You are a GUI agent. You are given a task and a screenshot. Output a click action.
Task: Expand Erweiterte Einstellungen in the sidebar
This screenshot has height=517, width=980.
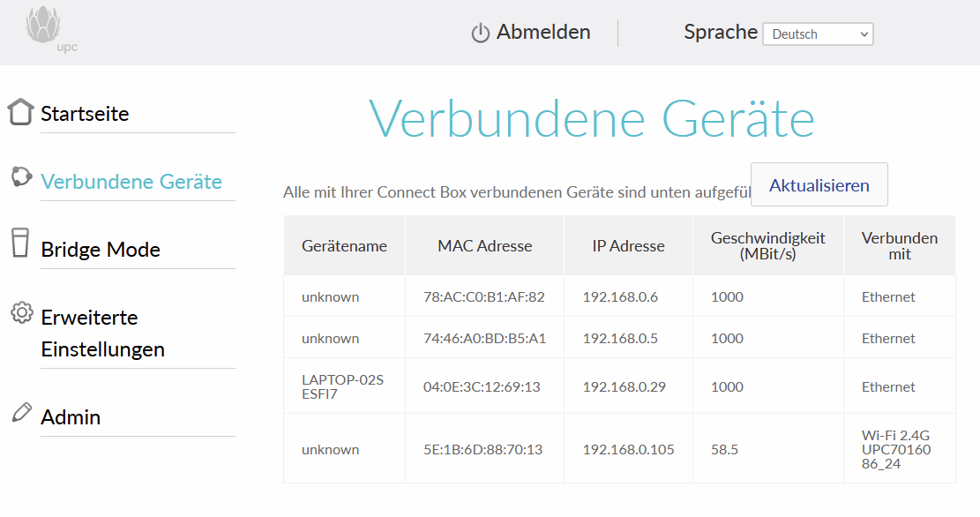click(x=102, y=333)
